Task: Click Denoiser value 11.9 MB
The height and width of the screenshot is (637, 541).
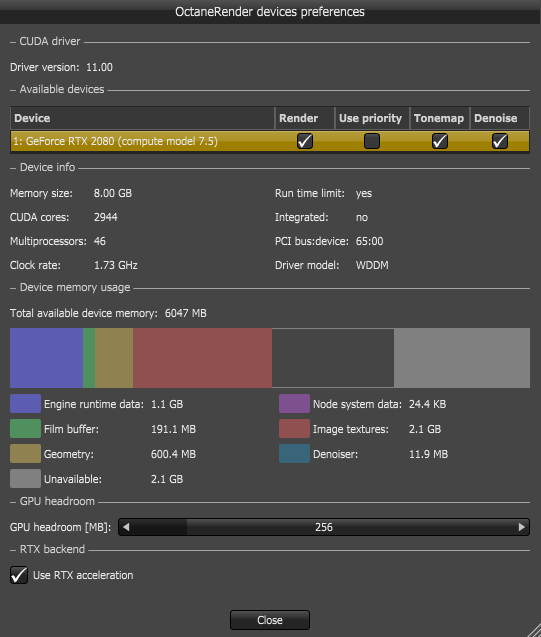Action: click(428, 454)
